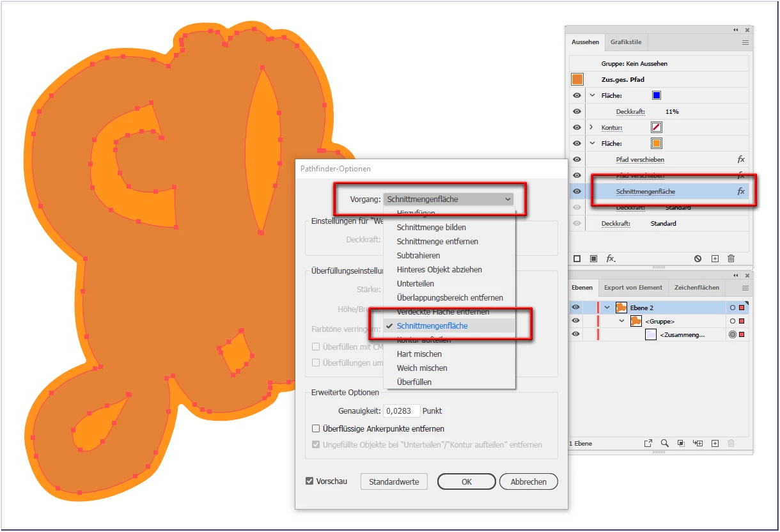Collapse the Ebene 2 layer

click(x=607, y=308)
